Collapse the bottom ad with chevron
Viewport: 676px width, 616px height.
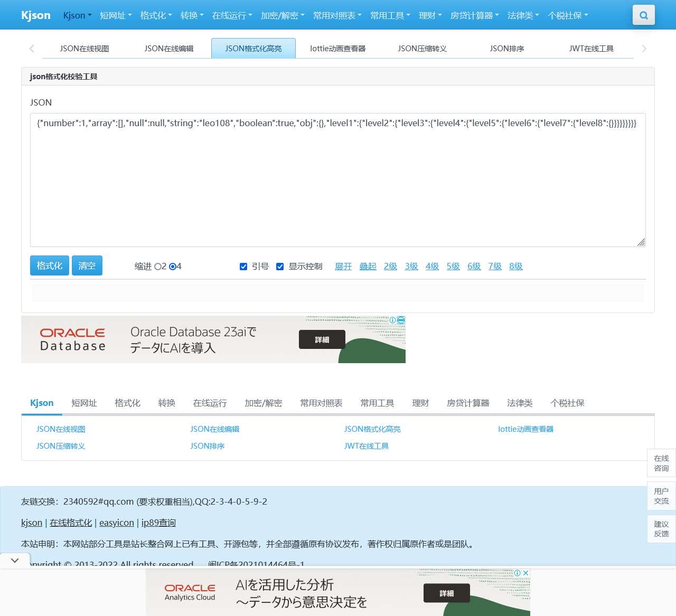(15, 560)
